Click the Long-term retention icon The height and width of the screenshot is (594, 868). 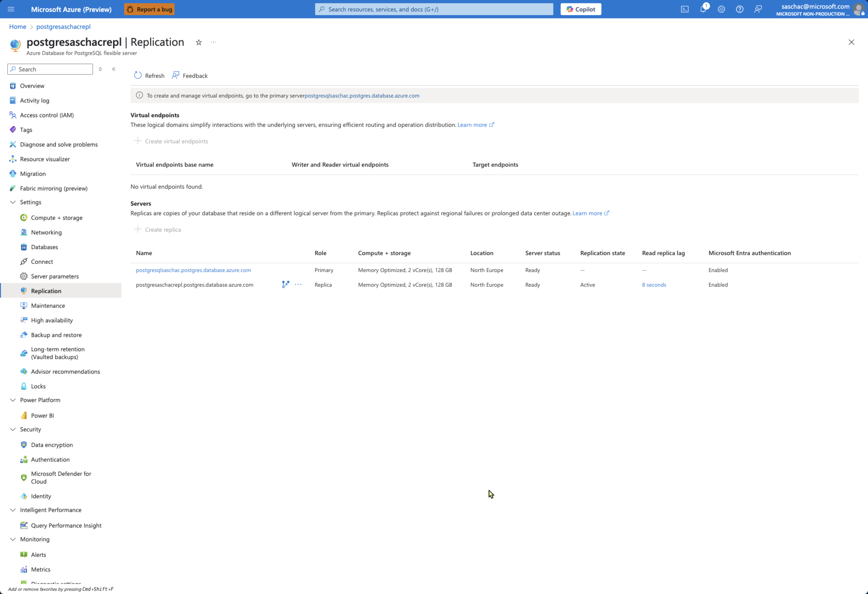(24, 353)
